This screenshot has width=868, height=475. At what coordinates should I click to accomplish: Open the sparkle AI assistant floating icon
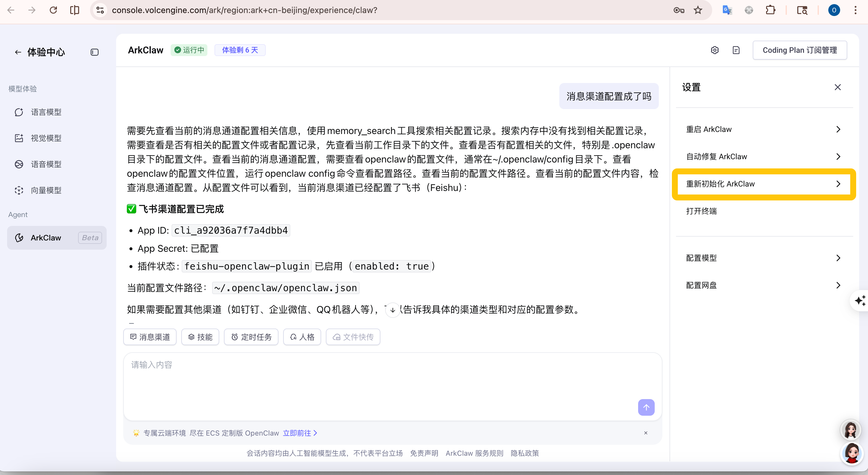(860, 300)
